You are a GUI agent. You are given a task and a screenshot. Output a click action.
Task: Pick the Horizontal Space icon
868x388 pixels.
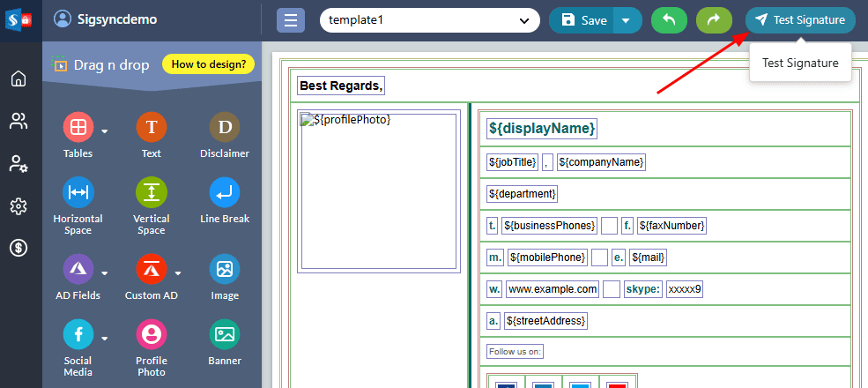click(78, 192)
